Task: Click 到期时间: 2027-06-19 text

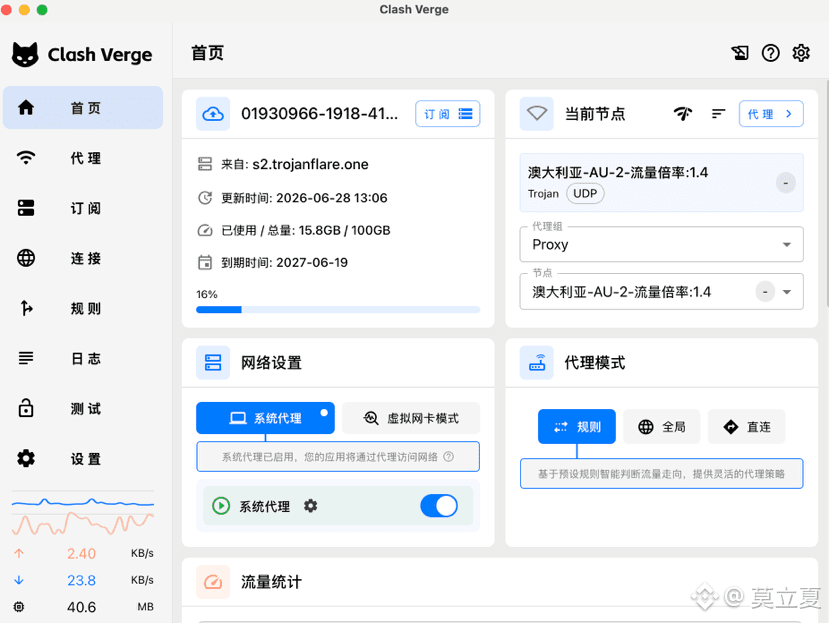Action: click(284, 262)
